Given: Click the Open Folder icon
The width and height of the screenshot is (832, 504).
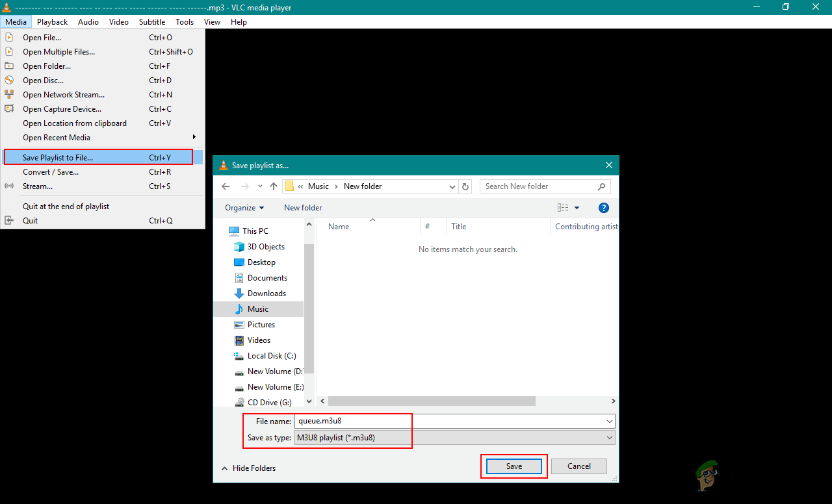Looking at the screenshot, I should [9, 66].
